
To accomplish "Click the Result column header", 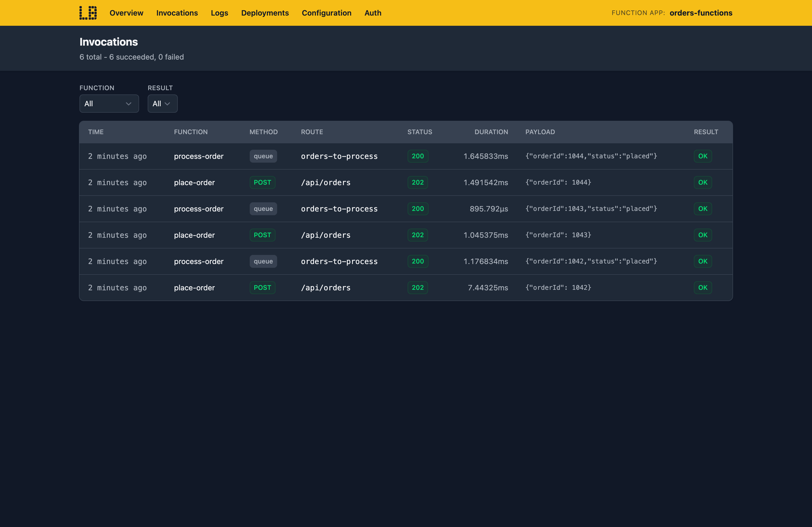I will tap(706, 132).
